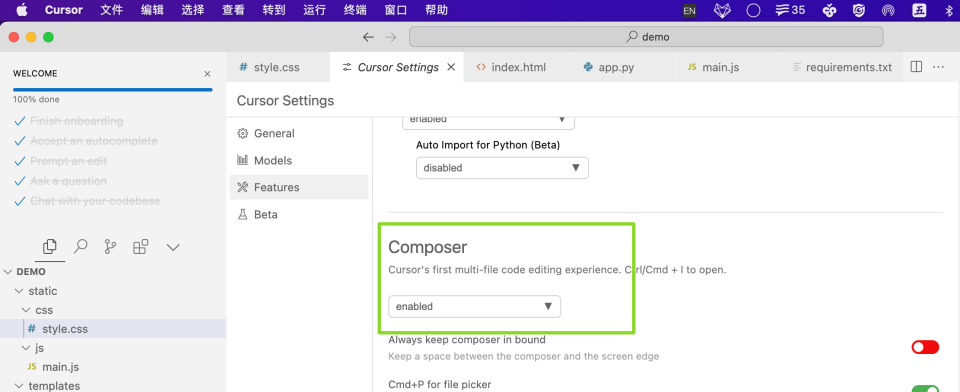Image resolution: width=960 pixels, height=392 pixels.
Task: Close the Cursor Settings tab
Action: [451, 67]
